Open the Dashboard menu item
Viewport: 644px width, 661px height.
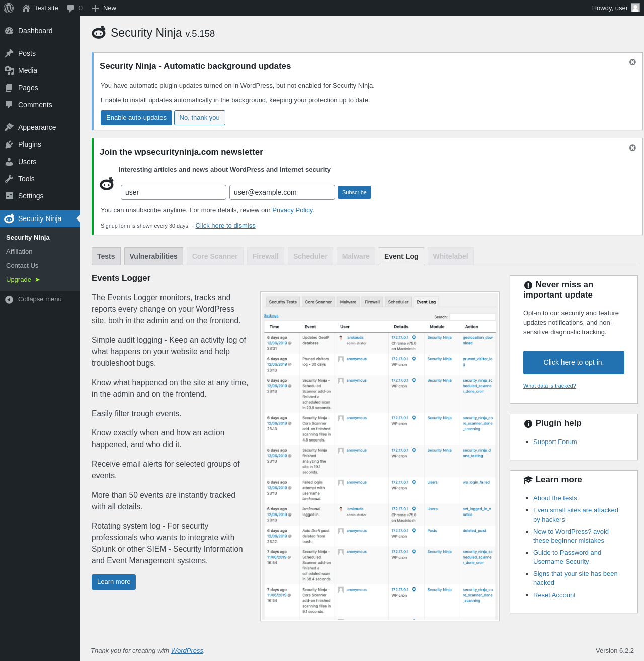[x=40, y=31]
